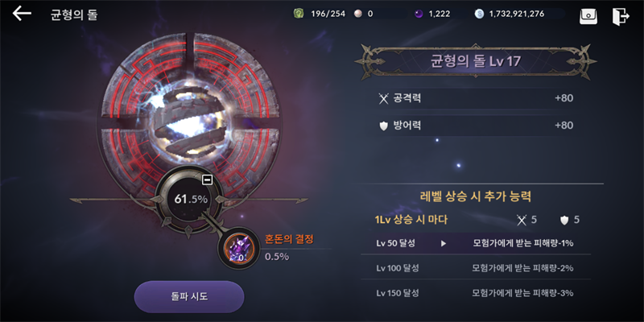
Task: Open the inventory bag icon
Action: click(x=588, y=16)
